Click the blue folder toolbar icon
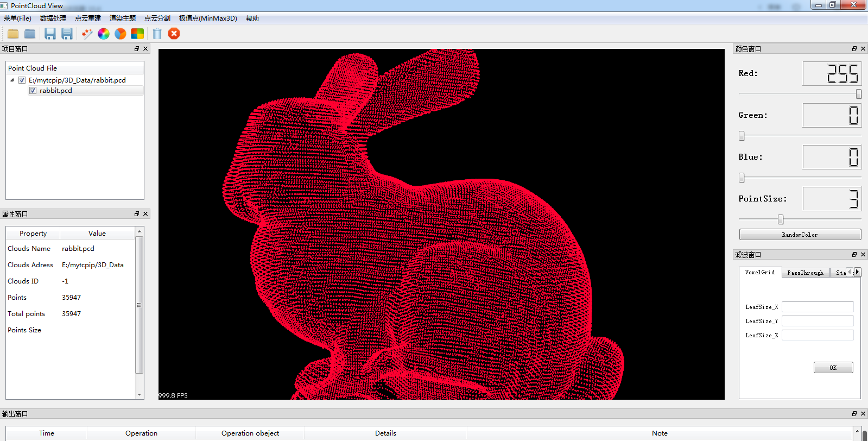Viewport: 868px width, 441px height. pos(30,34)
